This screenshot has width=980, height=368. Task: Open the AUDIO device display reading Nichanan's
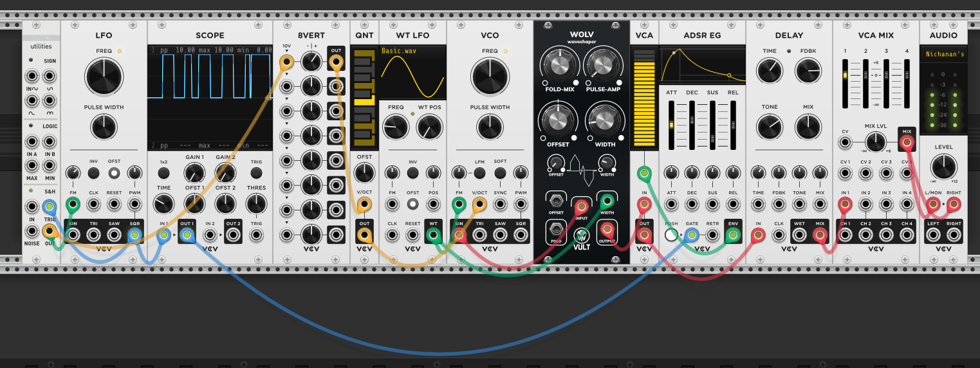(x=943, y=55)
